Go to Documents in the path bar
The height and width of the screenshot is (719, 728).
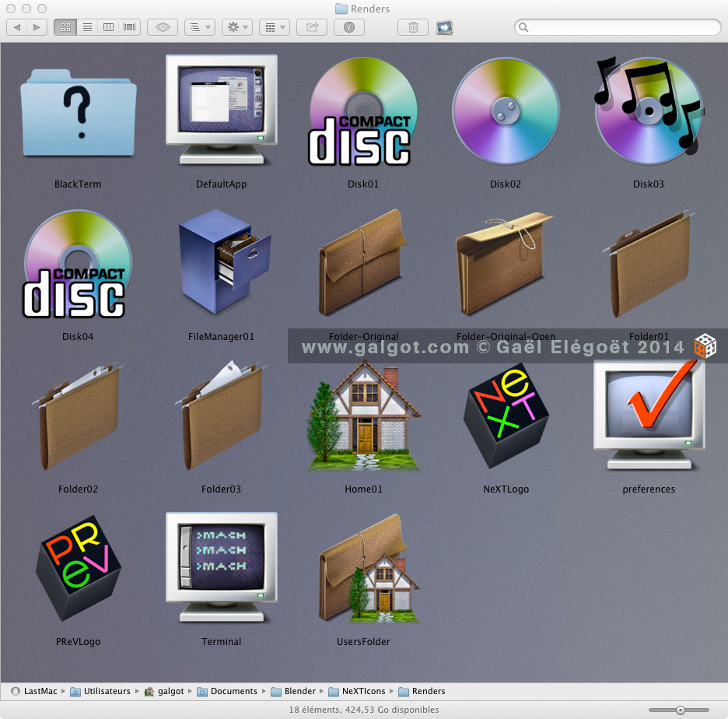233,691
